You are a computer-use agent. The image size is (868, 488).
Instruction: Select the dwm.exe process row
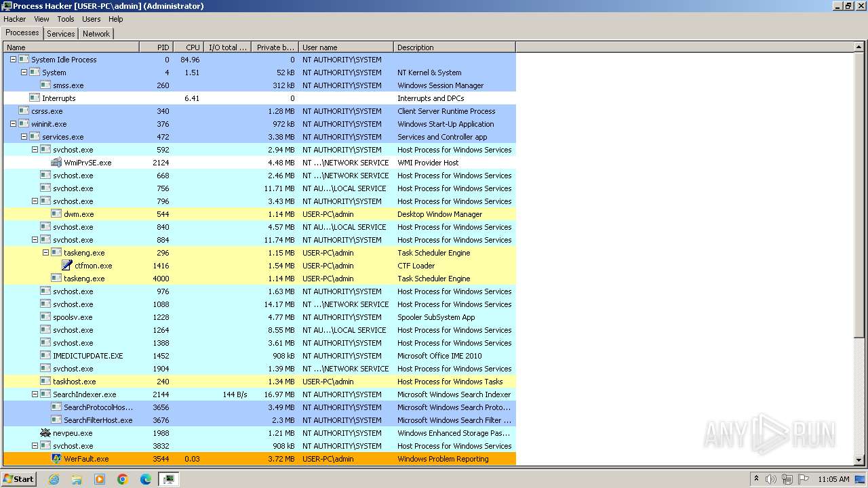point(260,214)
